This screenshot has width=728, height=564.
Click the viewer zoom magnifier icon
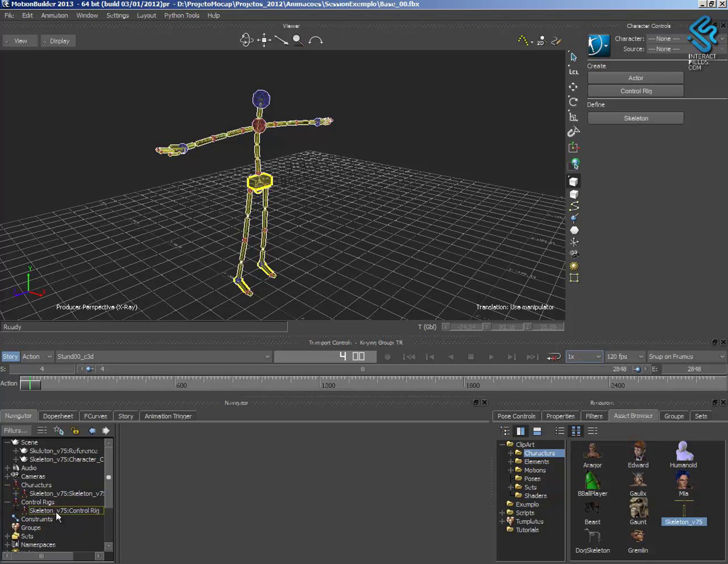(x=297, y=40)
